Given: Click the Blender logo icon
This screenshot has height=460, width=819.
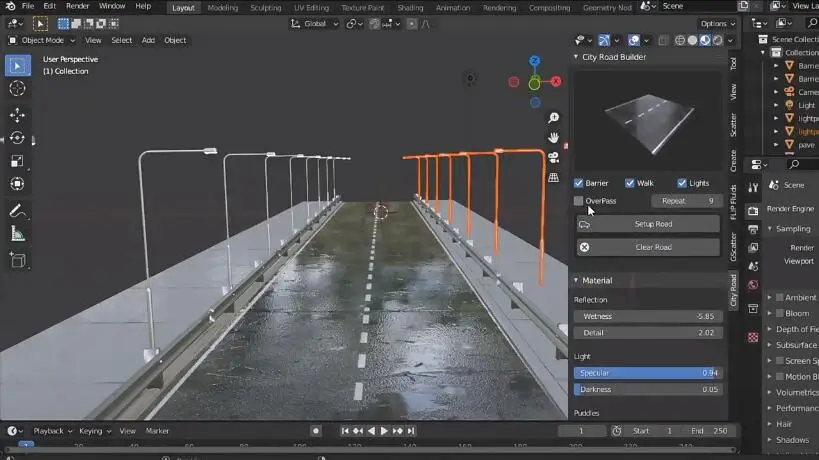Looking at the screenshot, I should pos(10,6).
